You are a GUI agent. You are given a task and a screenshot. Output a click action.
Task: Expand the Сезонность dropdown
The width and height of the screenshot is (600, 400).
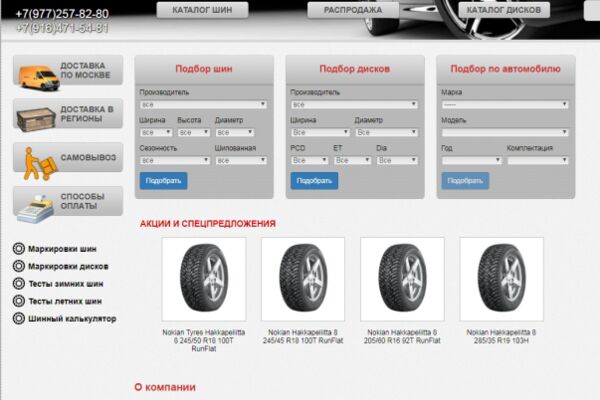(x=175, y=160)
